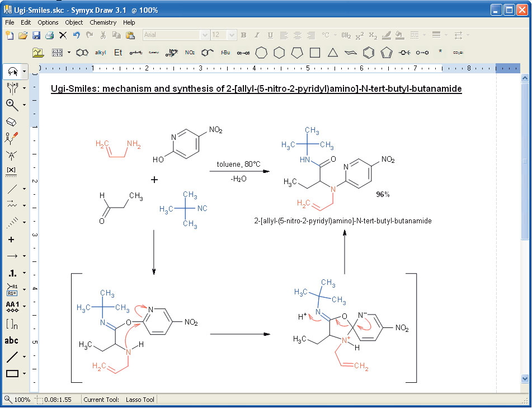This screenshot has width=532, height=408.
Task: Open the Arial font name dropdown
Action: 204,35
